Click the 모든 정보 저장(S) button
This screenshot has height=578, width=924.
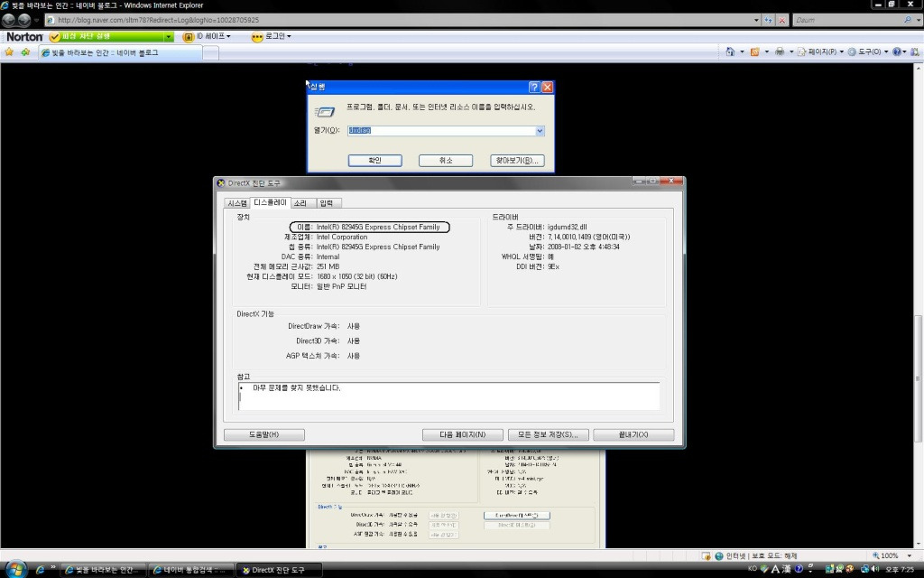coord(548,434)
